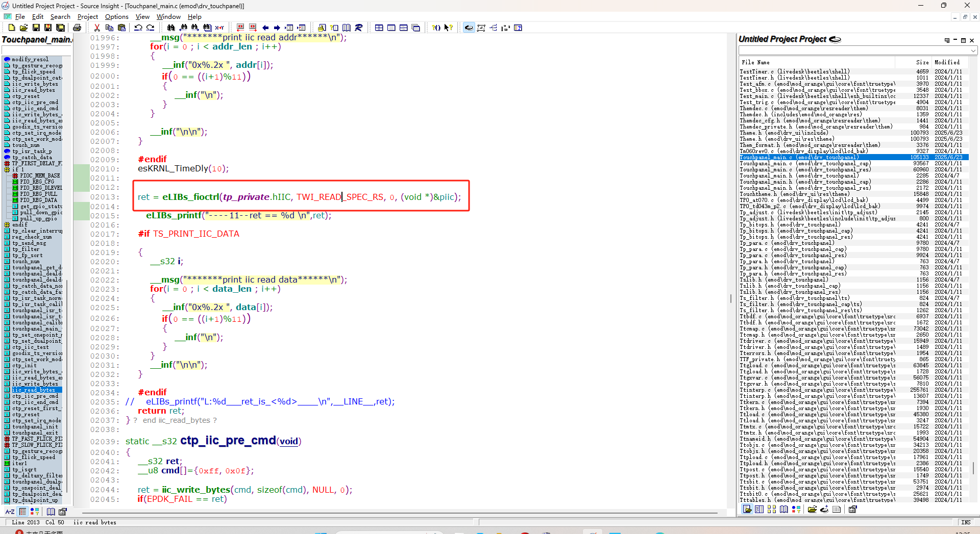Sort symbols alphabetically with the A-Z button
Image resolution: width=980 pixels, height=534 pixels.
[10, 512]
